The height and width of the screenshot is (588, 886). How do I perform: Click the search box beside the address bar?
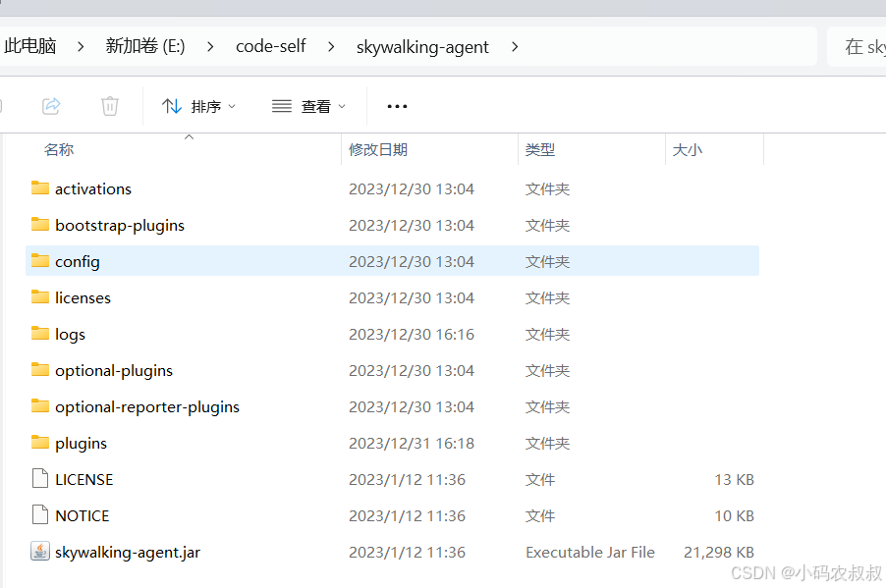point(857,46)
